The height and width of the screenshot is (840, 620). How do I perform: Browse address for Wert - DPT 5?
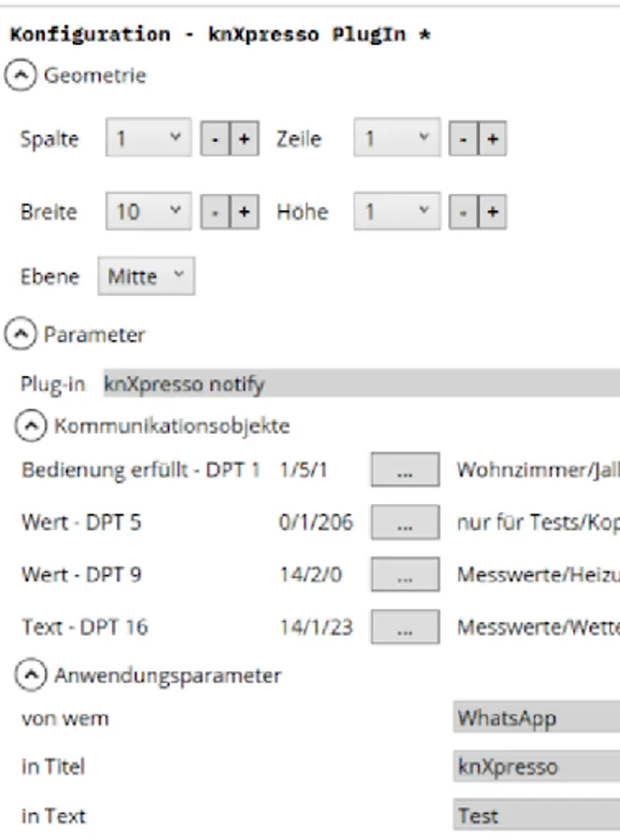click(x=404, y=523)
